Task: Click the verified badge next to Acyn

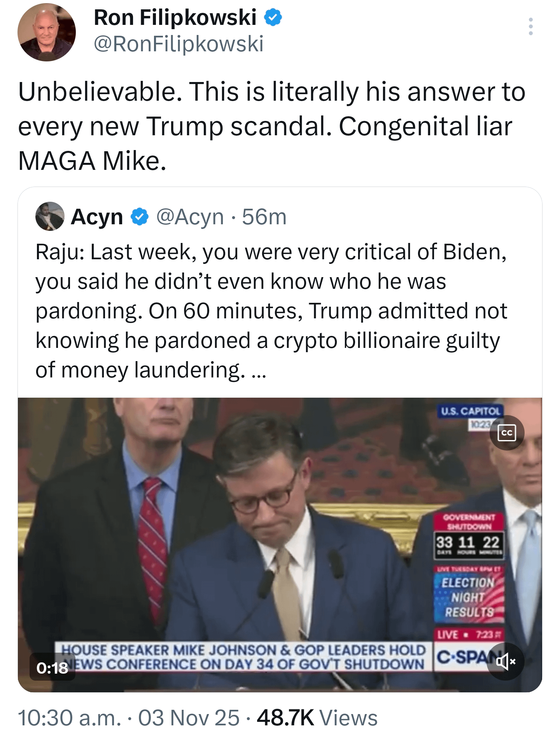Action: pos(140,217)
